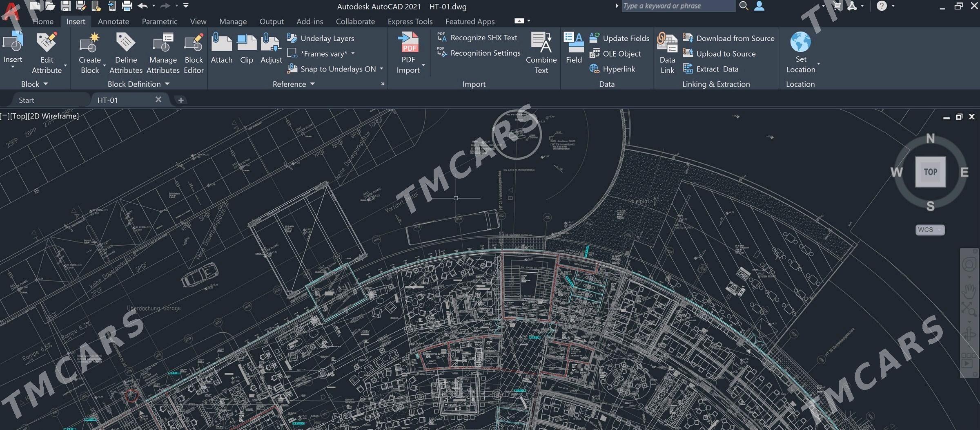The height and width of the screenshot is (430, 980).
Task: Open the WCS coordinate system dropdown
Action: coord(930,230)
